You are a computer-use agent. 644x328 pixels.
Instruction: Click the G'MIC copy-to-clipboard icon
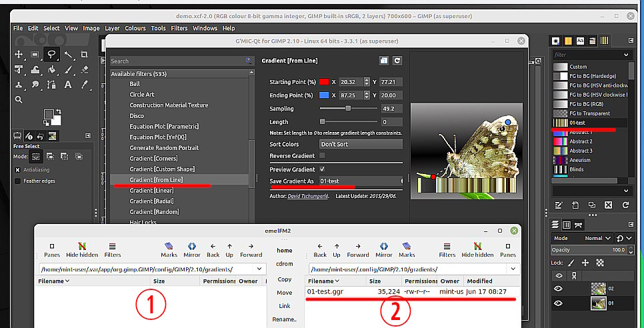pyautogui.click(x=383, y=61)
